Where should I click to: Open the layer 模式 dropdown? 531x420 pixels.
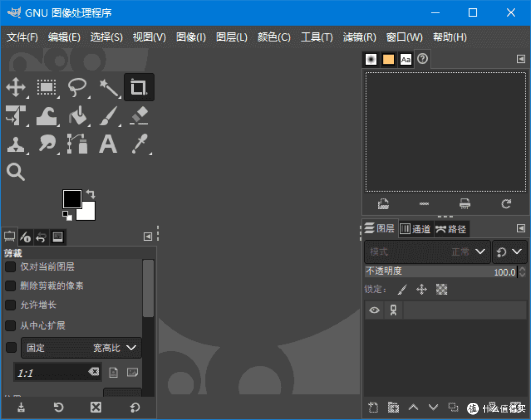click(427, 252)
